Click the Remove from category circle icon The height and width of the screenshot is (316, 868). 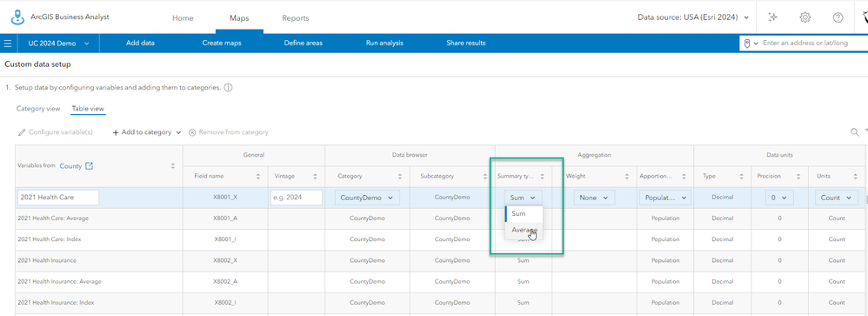(x=192, y=132)
